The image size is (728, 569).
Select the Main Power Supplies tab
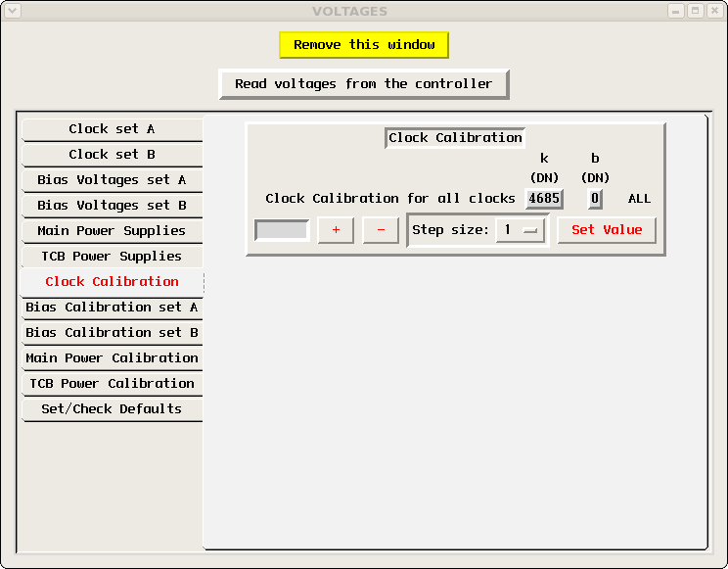pyautogui.click(x=112, y=231)
